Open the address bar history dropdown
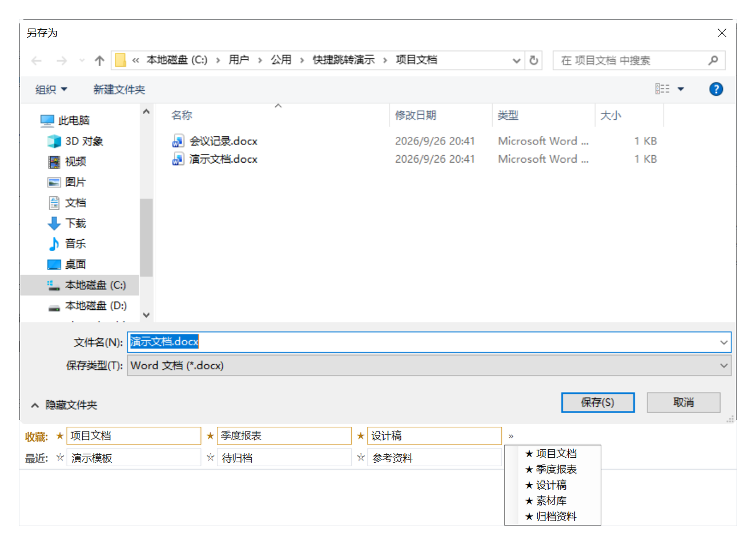Screen dimensions: 756x545 [x=516, y=60]
